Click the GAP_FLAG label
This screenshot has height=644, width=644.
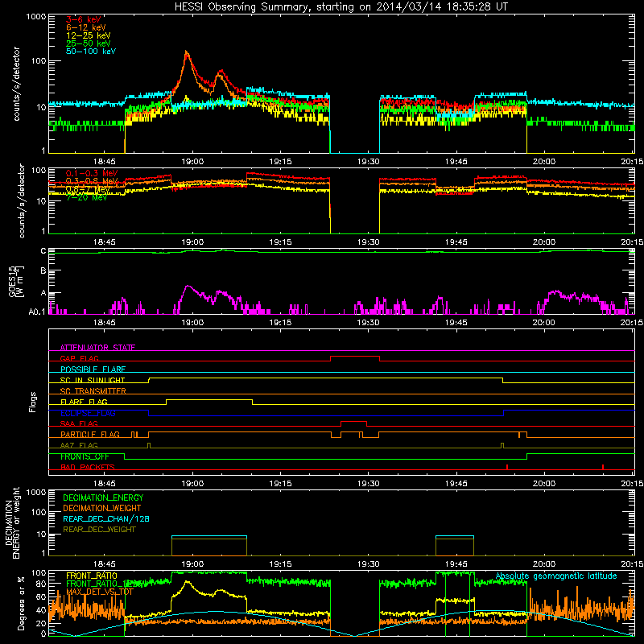coord(80,358)
